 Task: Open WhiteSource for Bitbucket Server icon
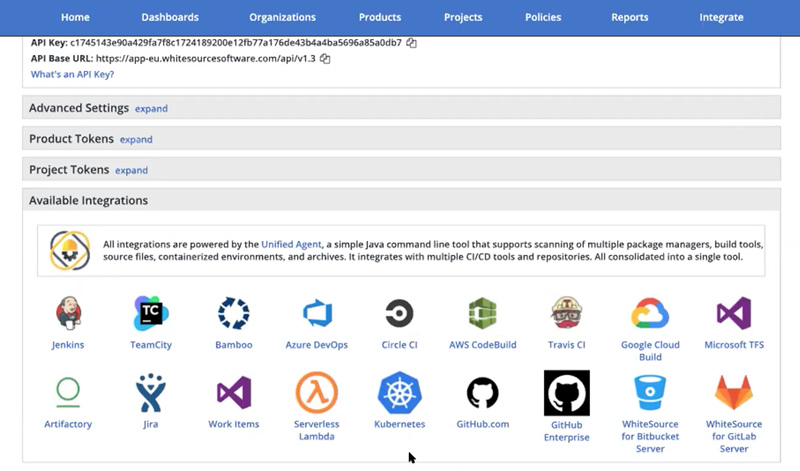pyautogui.click(x=650, y=392)
